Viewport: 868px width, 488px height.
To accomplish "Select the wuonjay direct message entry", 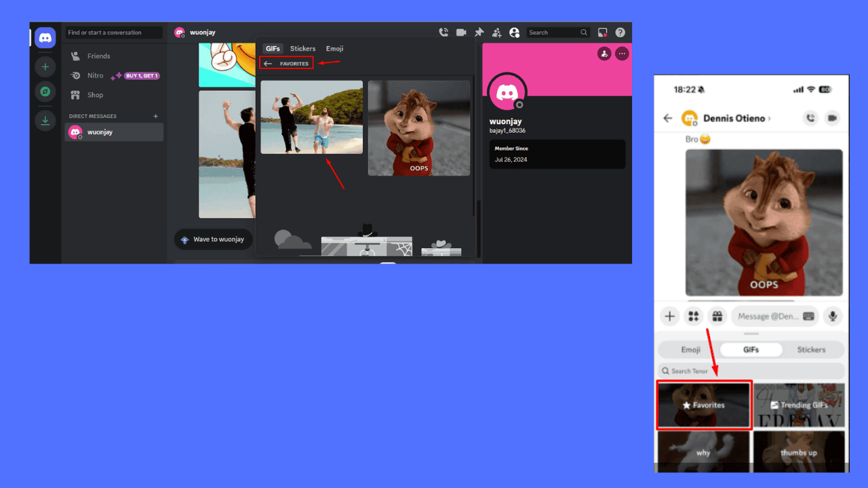I will [x=114, y=132].
